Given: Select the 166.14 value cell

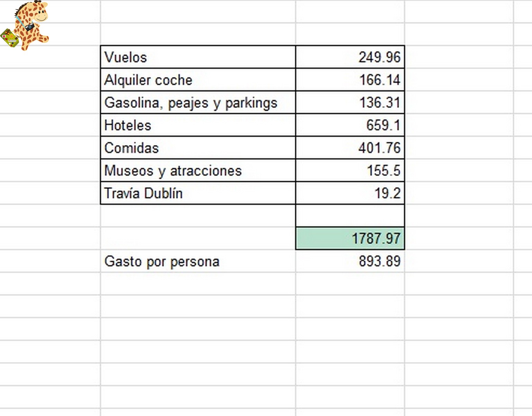Looking at the screenshot, I should click(x=350, y=80).
